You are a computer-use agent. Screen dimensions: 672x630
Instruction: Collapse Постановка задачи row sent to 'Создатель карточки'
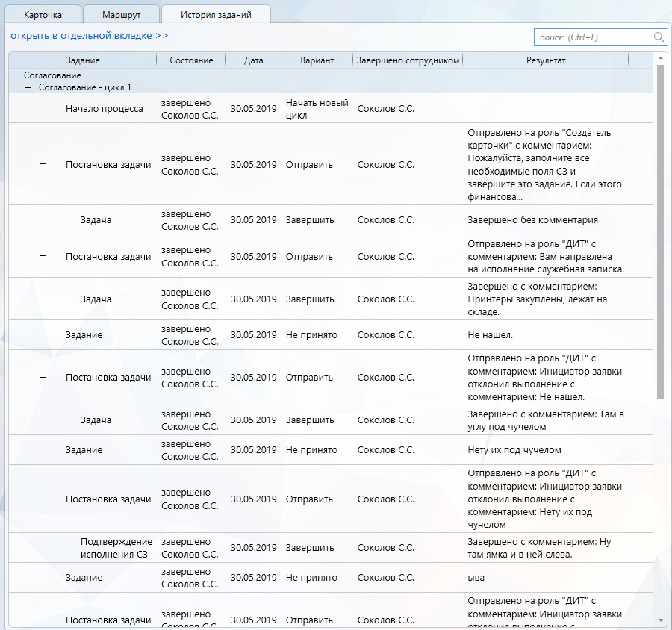tap(43, 164)
